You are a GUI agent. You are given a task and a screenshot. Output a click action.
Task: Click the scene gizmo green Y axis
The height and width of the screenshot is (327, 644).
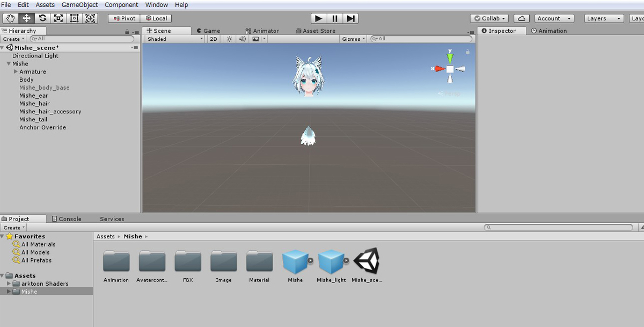tap(450, 57)
